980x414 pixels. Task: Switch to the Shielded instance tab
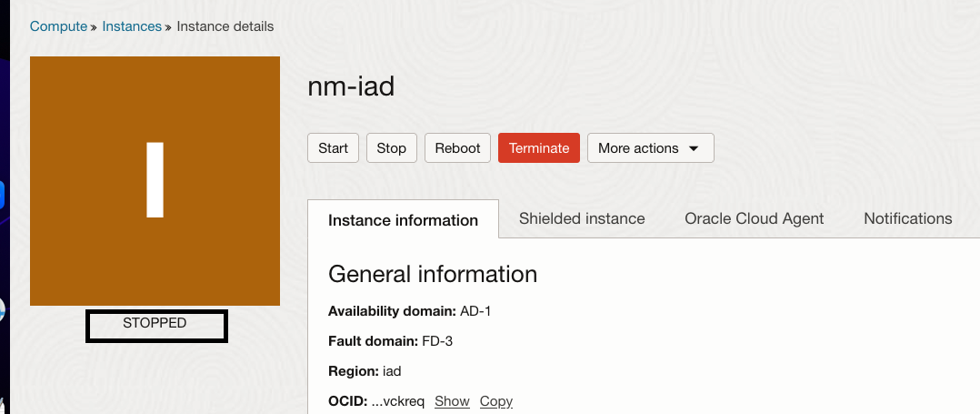pyautogui.click(x=582, y=218)
